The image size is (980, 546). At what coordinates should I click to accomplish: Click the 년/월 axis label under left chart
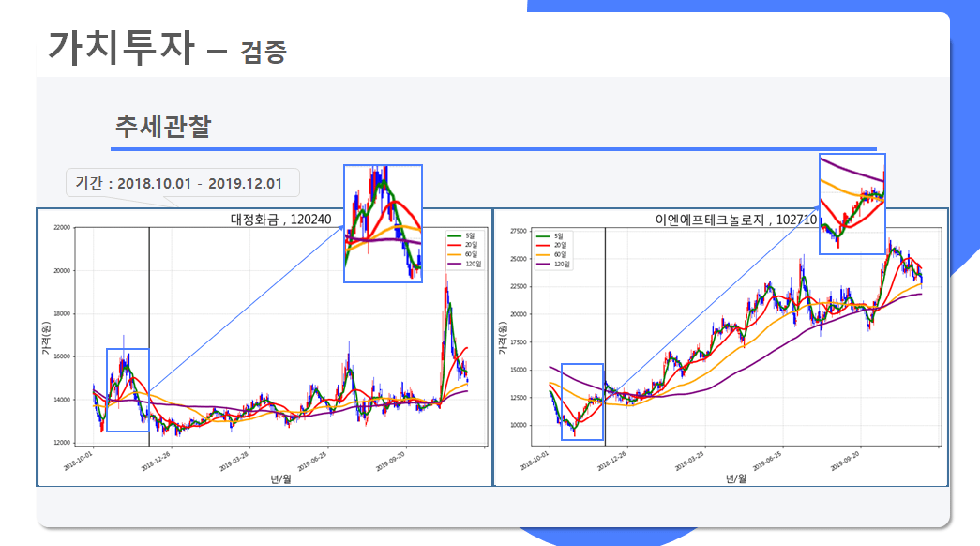pyautogui.click(x=280, y=479)
